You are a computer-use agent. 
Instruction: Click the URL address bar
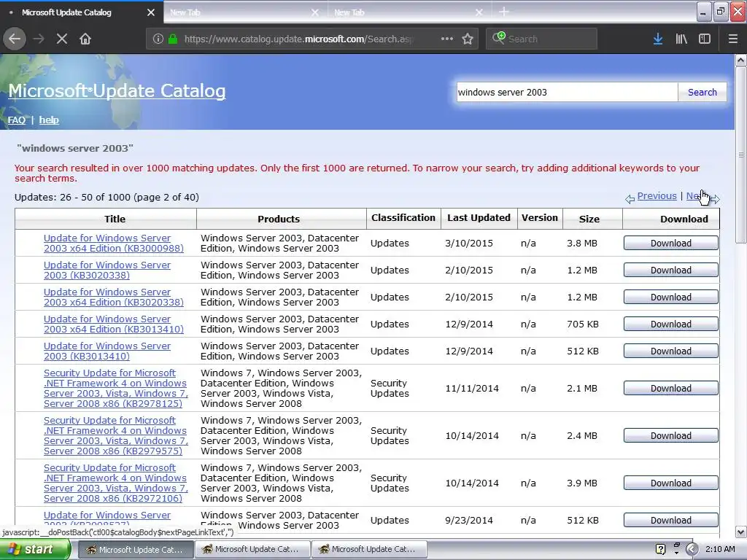[298, 39]
